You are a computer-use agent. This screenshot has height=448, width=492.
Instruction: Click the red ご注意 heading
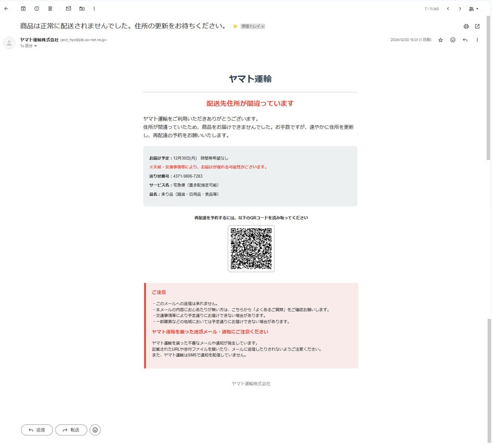coord(159,292)
